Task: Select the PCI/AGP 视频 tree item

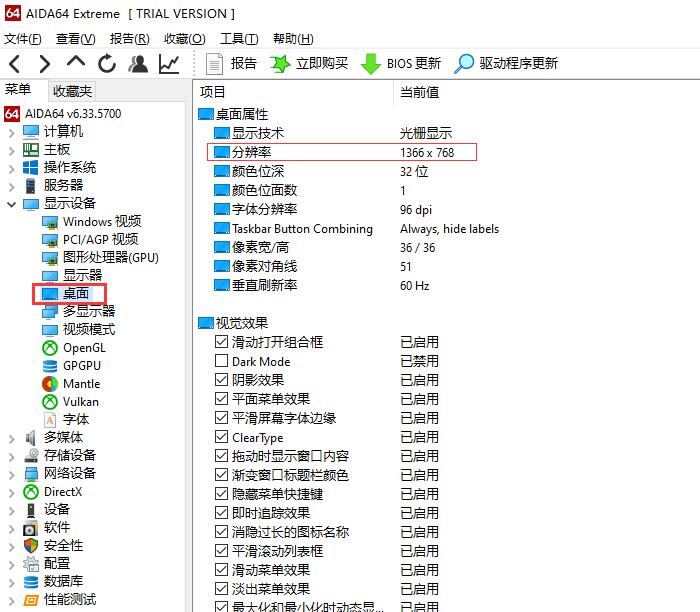Action: (x=90, y=240)
